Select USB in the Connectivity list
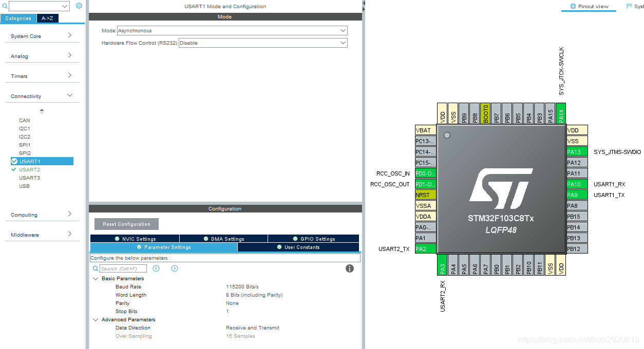The height and width of the screenshot is (349, 644). tap(24, 186)
